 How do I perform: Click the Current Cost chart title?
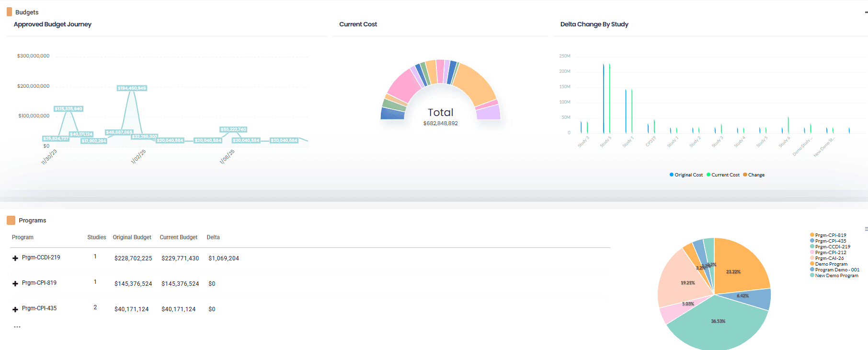358,24
